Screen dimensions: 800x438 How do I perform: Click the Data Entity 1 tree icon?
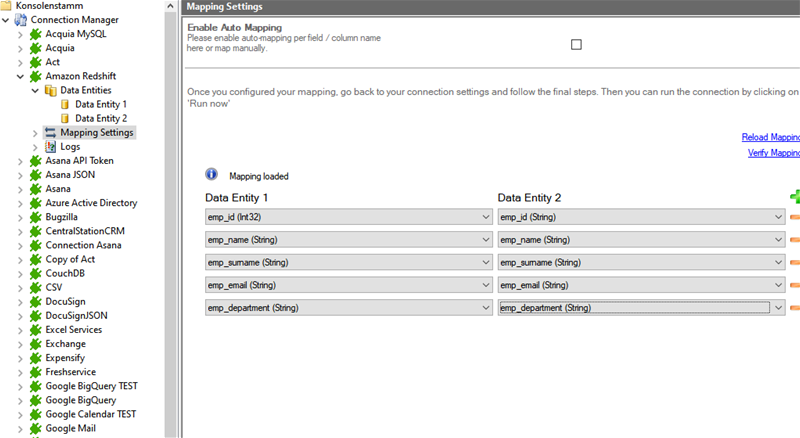[65, 104]
